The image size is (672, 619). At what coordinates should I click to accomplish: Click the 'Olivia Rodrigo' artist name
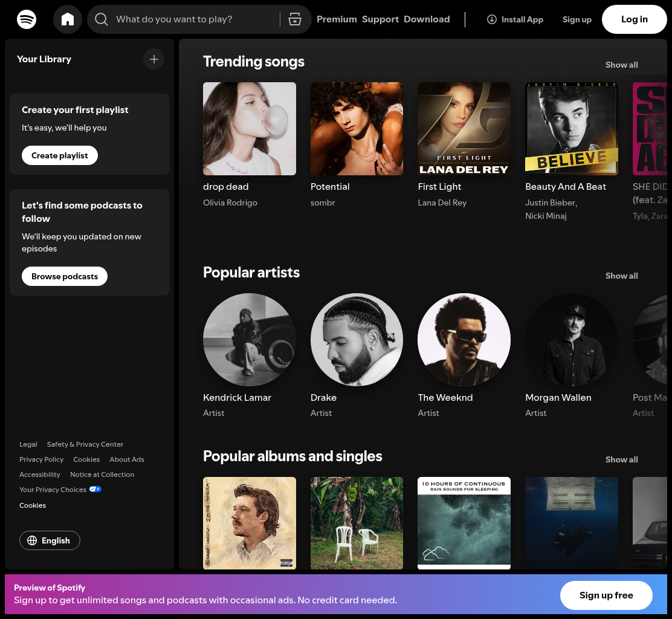[x=230, y=203]
